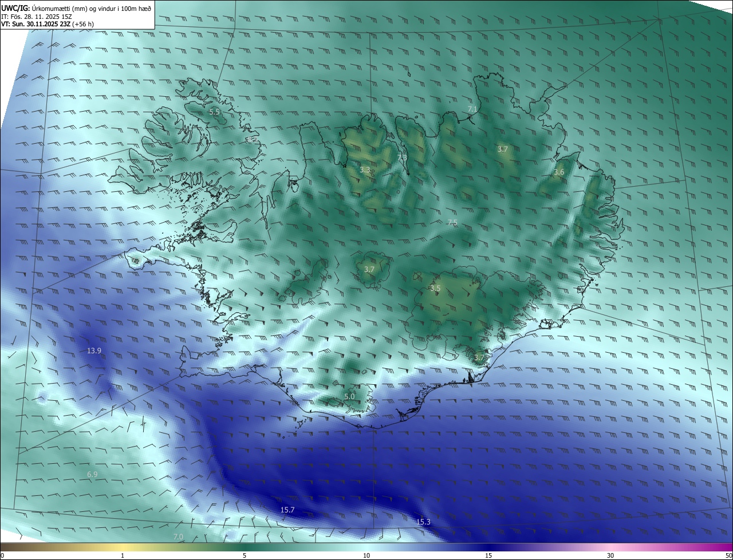Screen dimensions: 733x560
Task: Click the 3.3 value on the map
Action: tap(365, 170)
